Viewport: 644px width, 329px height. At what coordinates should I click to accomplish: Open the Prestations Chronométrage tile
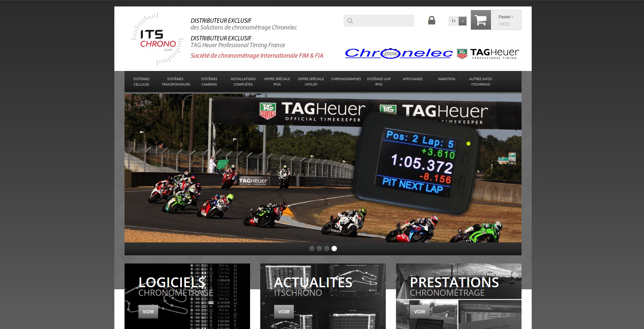point(459,296)
